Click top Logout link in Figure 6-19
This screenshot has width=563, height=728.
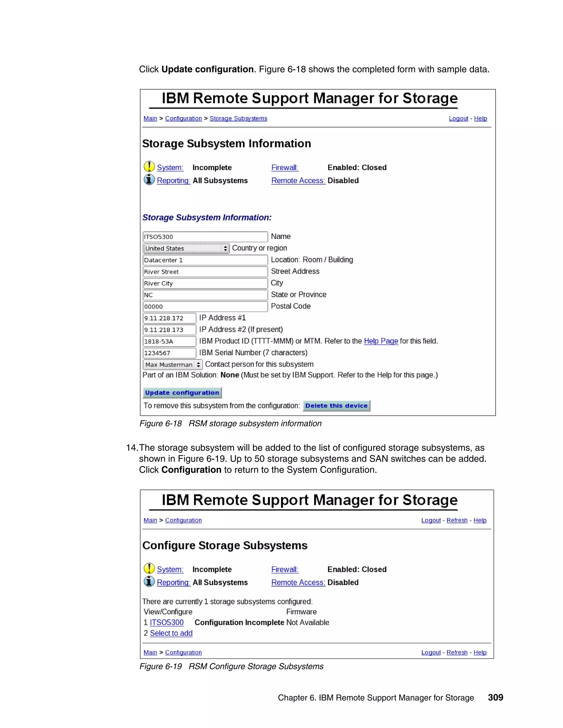(x=431, y=520)
